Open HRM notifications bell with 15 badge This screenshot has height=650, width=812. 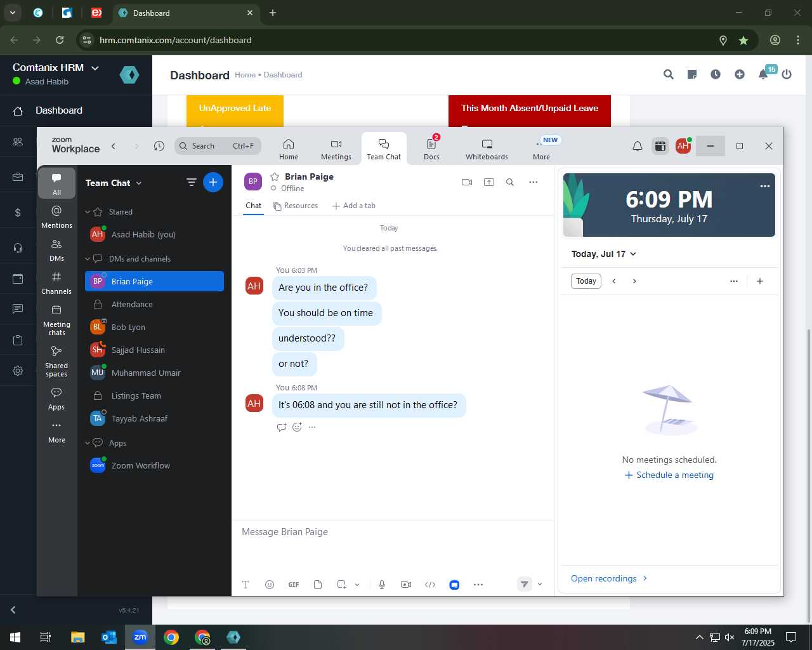pyautogui.click(x=763, y=74)
